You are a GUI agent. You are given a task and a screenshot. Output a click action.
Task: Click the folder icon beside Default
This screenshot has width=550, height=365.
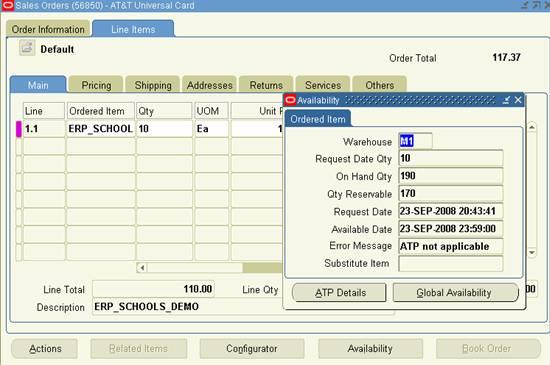point(27,48)
